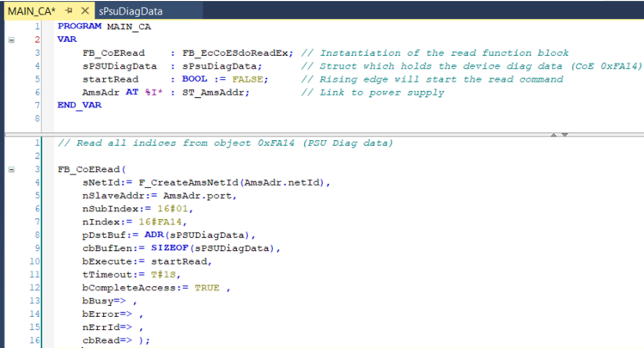Pin the MAIN_CA tab
The image size is (644, 348).
pos(69,10)
